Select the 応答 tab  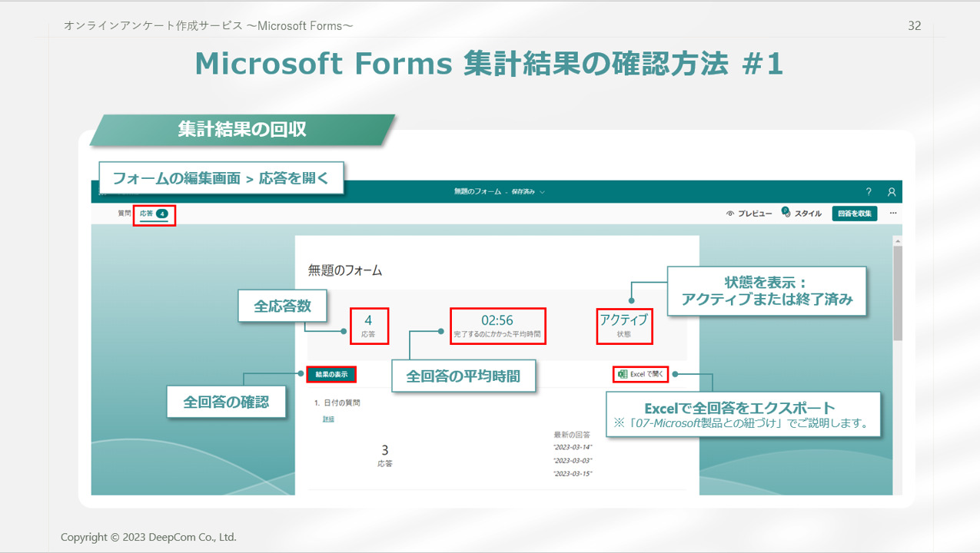tap(154, 214)
